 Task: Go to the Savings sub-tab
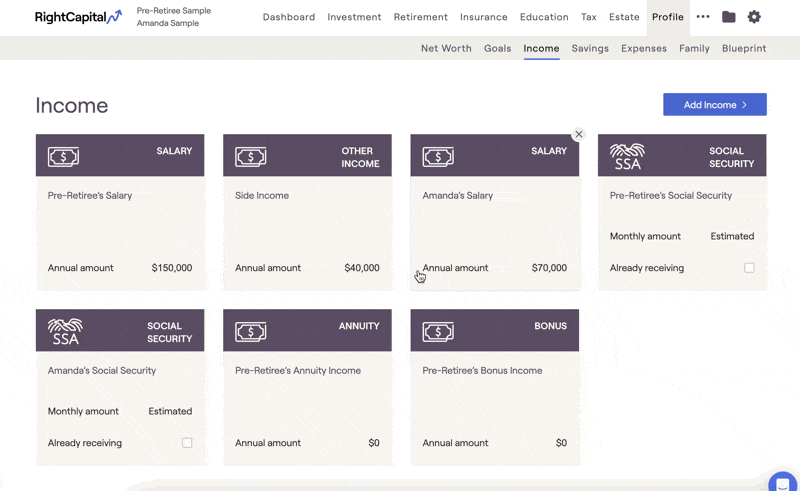tap(590, 48)
